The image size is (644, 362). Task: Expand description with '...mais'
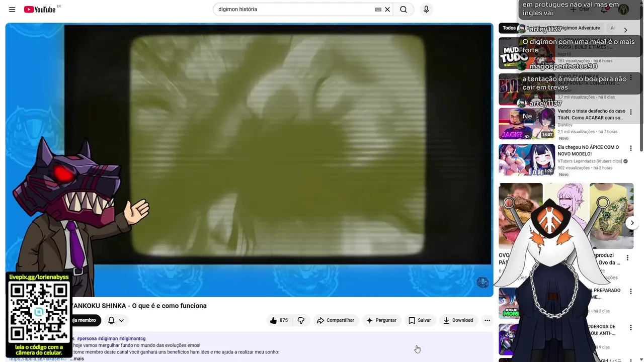[x=77, y=358]
